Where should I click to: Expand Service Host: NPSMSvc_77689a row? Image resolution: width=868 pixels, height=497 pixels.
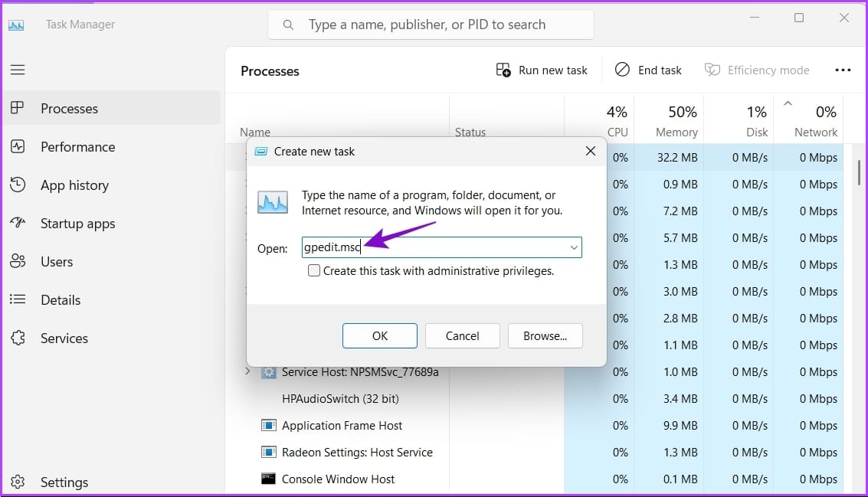pyautogui.click(x=248, y=371)
